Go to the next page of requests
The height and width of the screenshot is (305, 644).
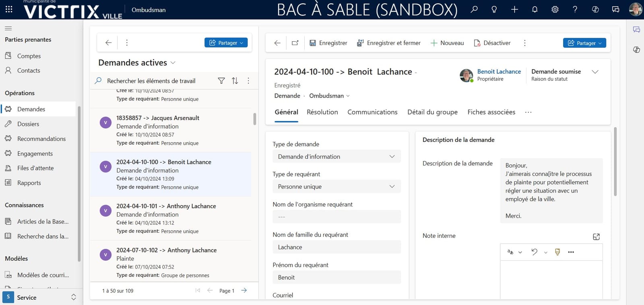[244, 291]
